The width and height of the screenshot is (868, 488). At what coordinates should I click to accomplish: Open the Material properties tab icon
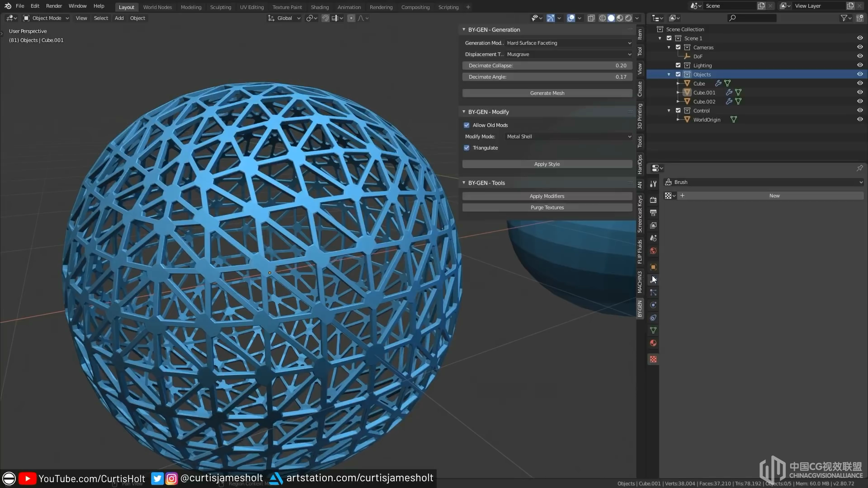tap(653, 343)
